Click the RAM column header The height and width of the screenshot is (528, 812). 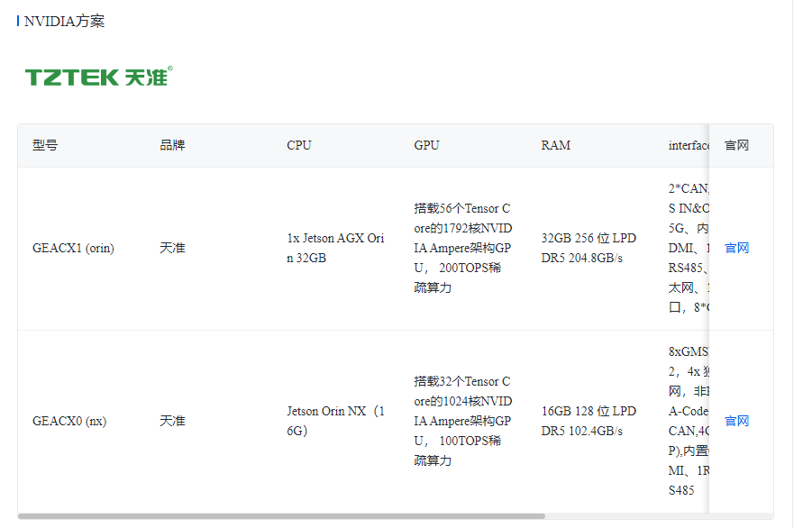click(556, 145)
